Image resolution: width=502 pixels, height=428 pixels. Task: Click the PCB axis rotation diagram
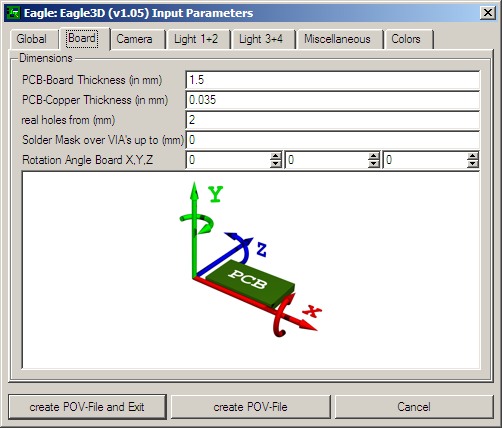pos(251,270)
